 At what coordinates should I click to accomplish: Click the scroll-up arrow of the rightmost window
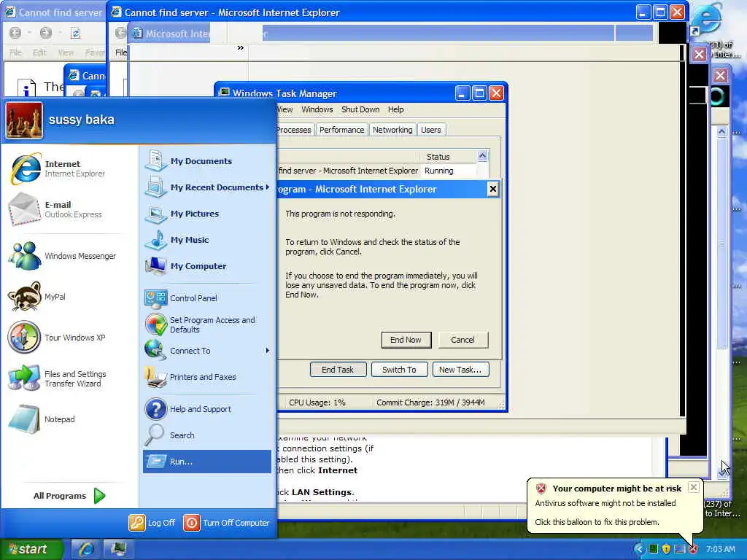click(722, 131)
